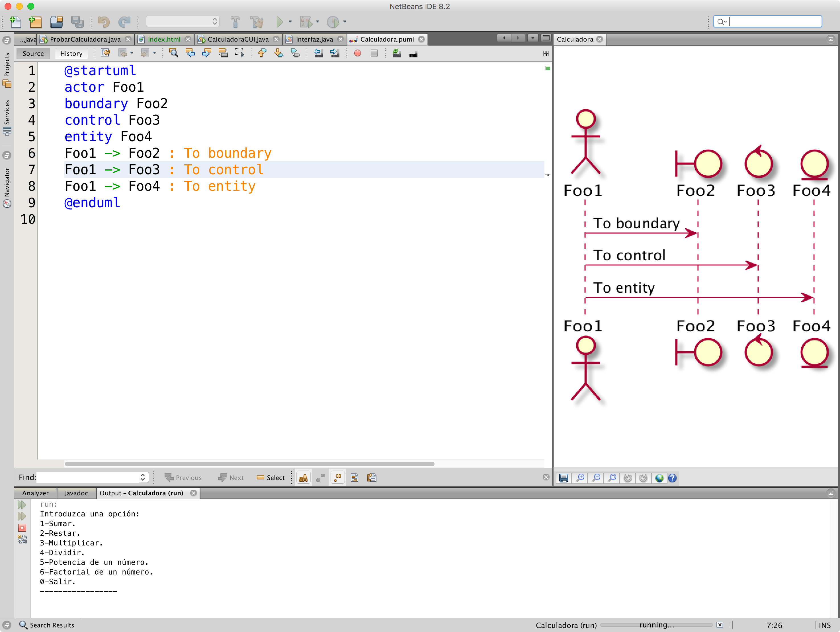Shift the current line left
The image size is (840, 632).
318,53
